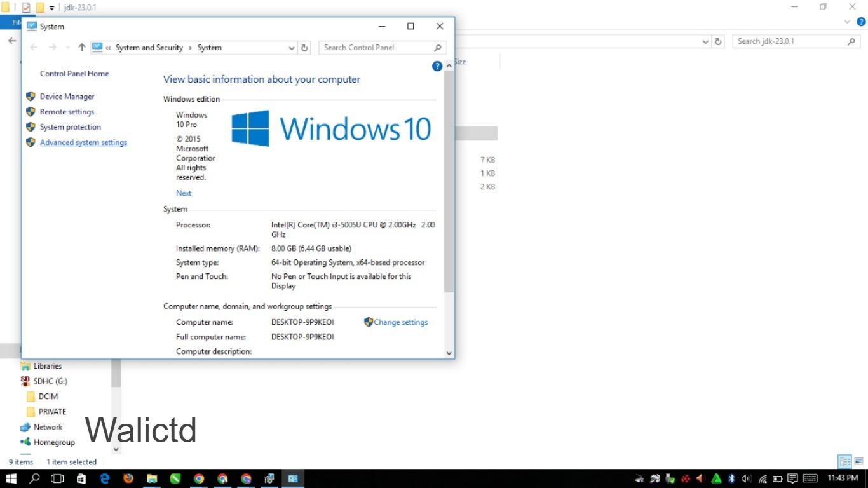Open the DCIM folder in navigation pane
The image size is (868, 488).
coord(48,396)
